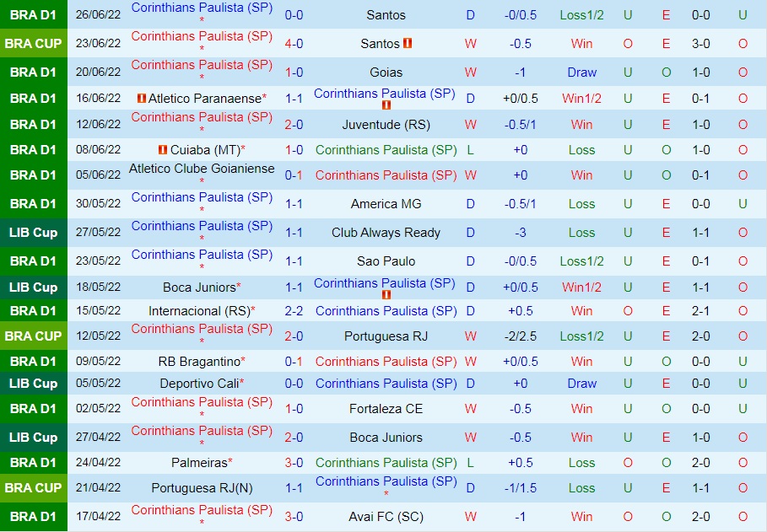Click the 4-0 score of the Santos cup match
767x532 pixels.
pos(294,43)
